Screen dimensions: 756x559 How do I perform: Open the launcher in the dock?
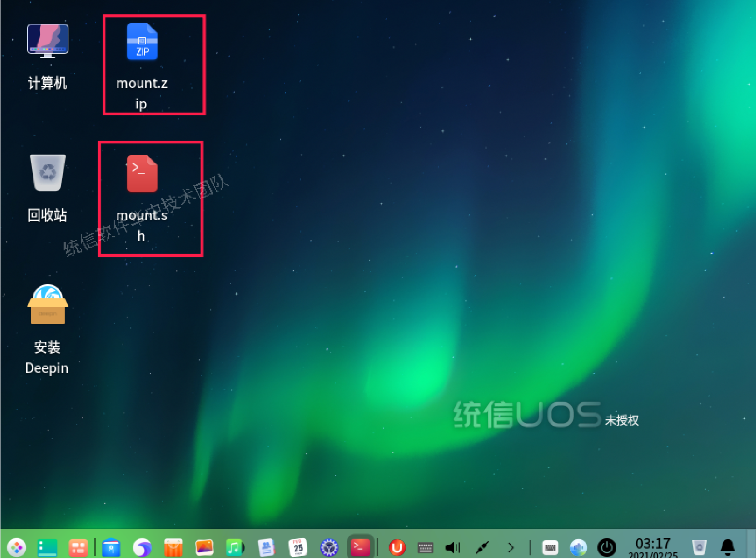tap(17, 548)
